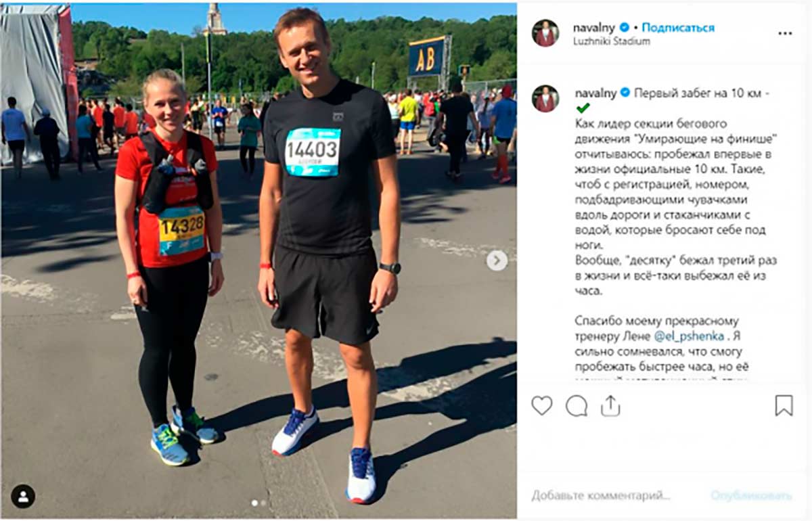
Task: Click the verified badge beside header username
Action: click(x=625, y=28)
